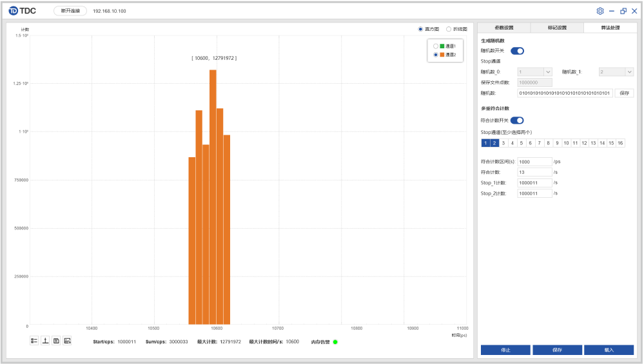Click the 断开连接 button
The width and height of the screenshot is (644, 364).
[70, 11]
